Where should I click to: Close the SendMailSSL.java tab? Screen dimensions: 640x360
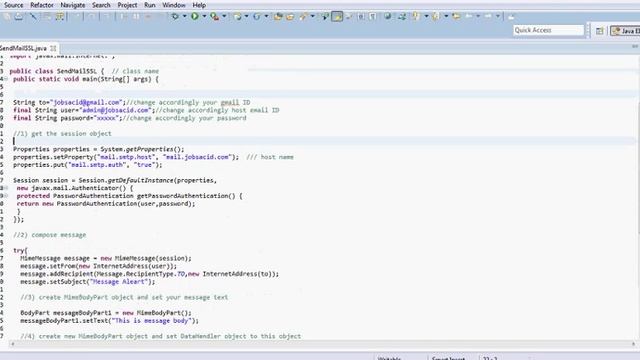point(53,48)
